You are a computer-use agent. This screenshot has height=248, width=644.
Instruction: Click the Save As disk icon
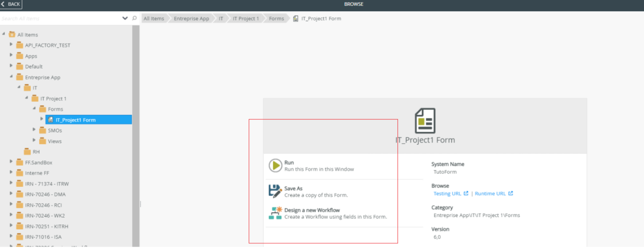pos(275,191)
